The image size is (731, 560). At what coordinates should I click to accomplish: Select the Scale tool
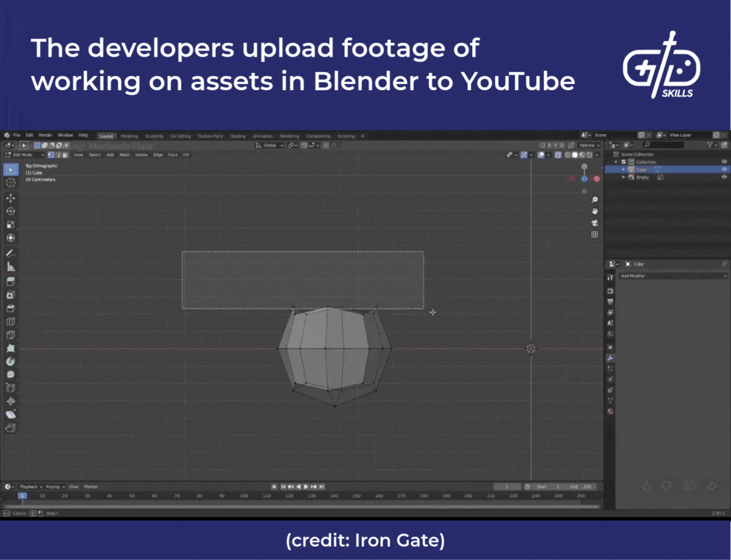(x=10, y=224)
